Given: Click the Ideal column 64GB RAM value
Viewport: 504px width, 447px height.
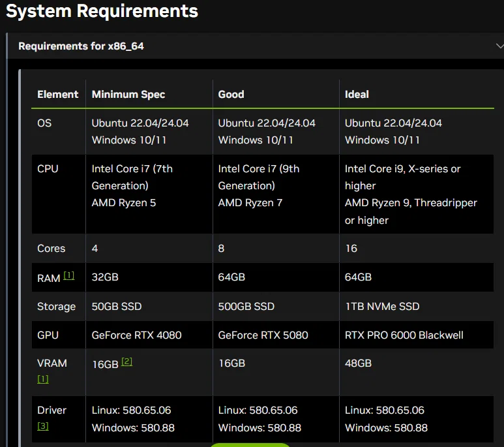Looking at the screenshot, I should point(358,277).
